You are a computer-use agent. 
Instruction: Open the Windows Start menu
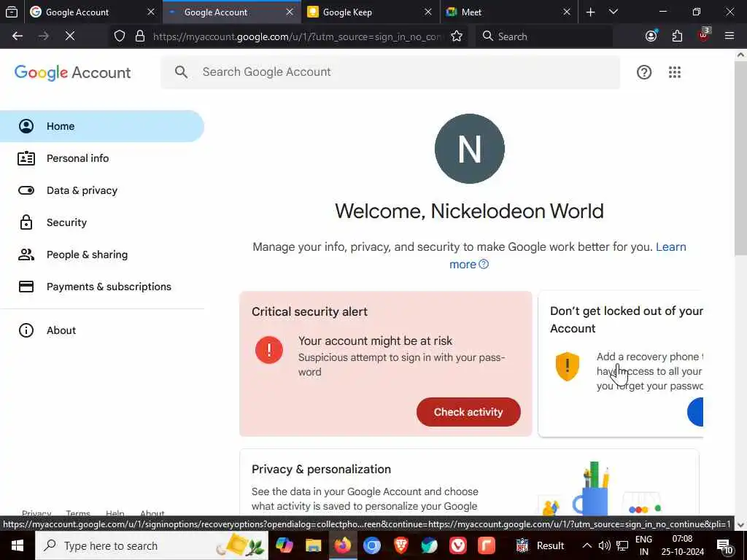[18, 545]
